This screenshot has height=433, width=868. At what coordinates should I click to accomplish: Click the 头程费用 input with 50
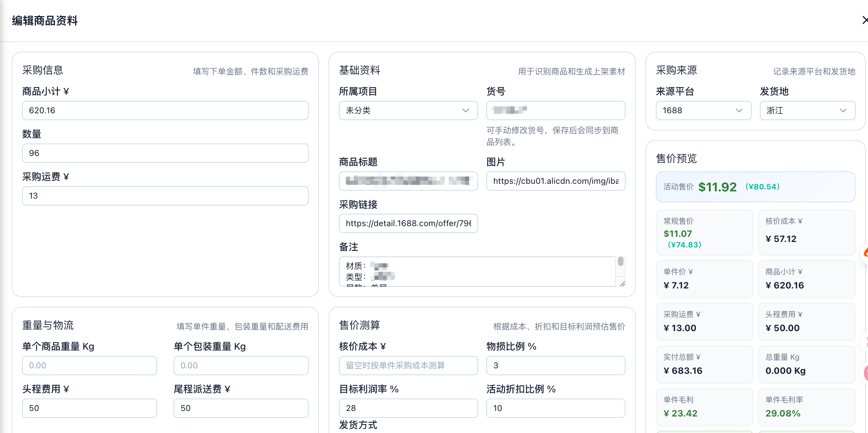point(90,408)
